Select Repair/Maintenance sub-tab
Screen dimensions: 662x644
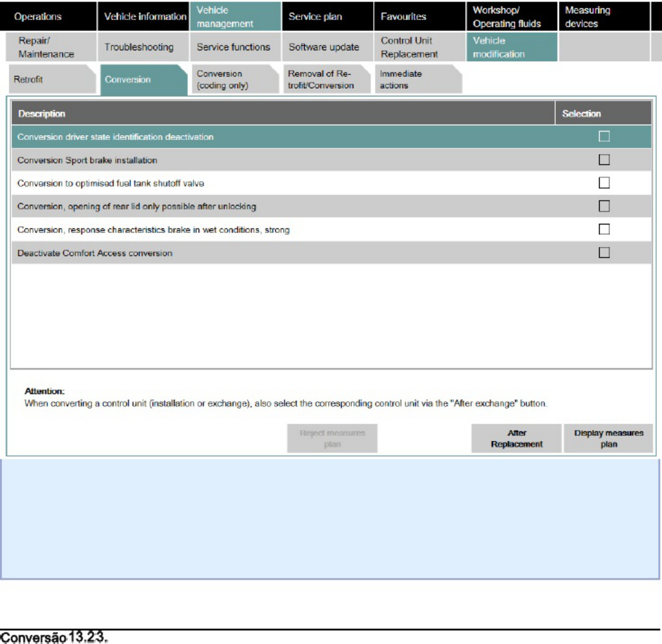click(51, 47)
